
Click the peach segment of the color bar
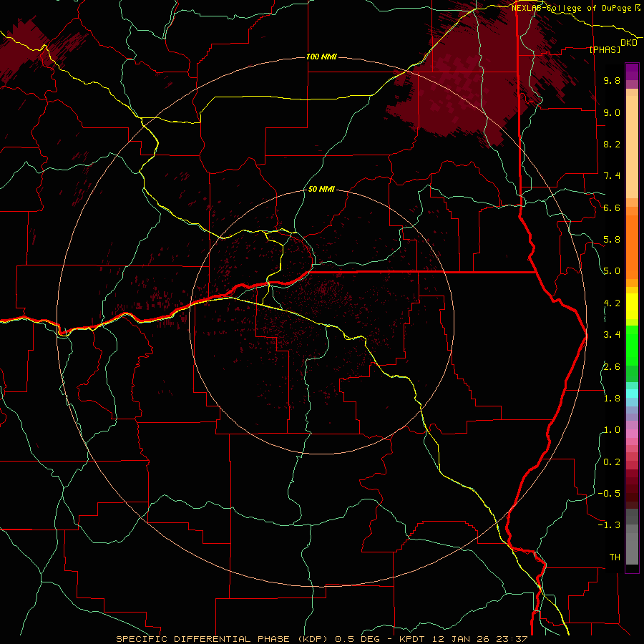click(632, 147)
